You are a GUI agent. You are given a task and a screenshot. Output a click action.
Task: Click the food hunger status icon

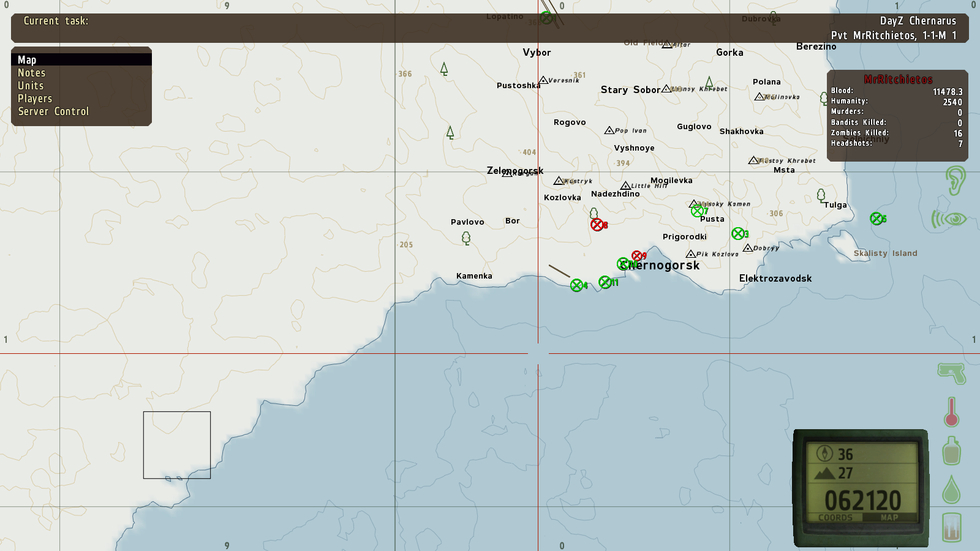[x=952, y=527]
